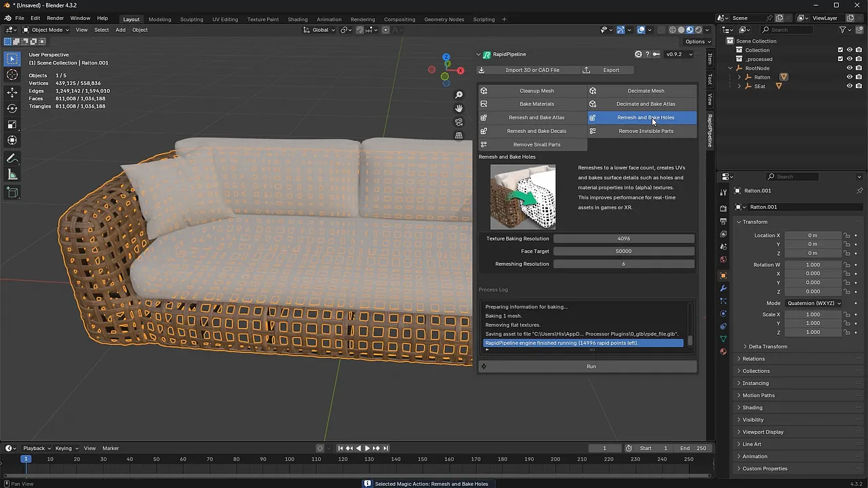Open the File menu
Screen dimensions: 868x488
point(20,18)
